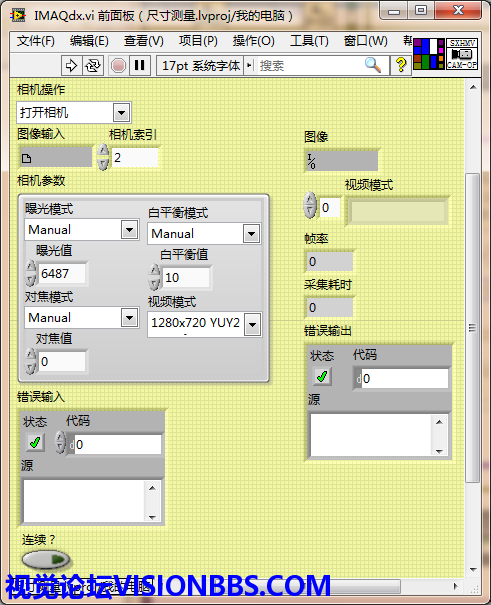Click the 相机参数 cluster label

(x=41, y=181)
